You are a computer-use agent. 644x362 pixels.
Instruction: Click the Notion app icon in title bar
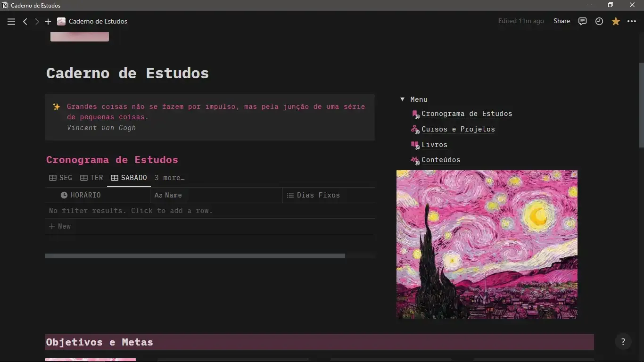pos(5,5)
